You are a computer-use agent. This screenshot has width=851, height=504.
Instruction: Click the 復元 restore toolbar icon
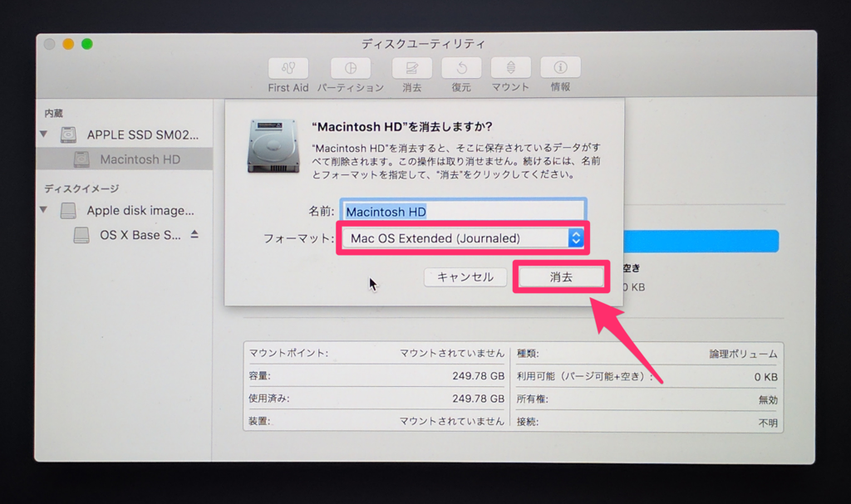point(461,68)
